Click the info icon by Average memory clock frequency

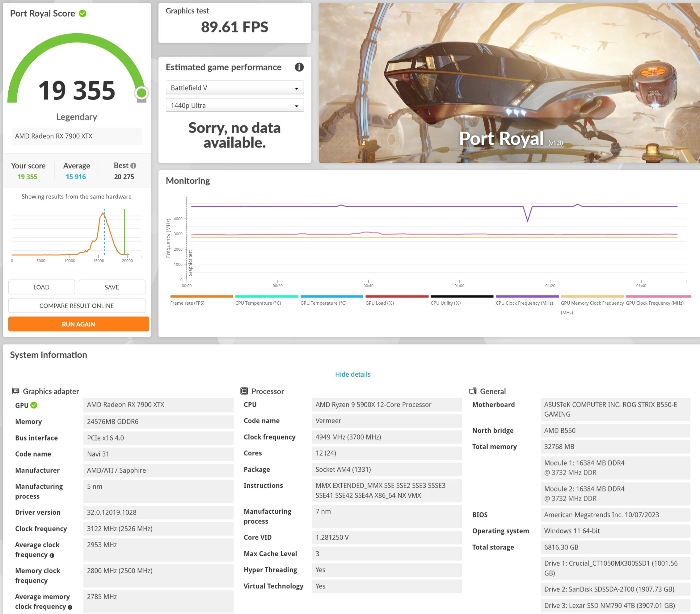(x=70, y=608)
